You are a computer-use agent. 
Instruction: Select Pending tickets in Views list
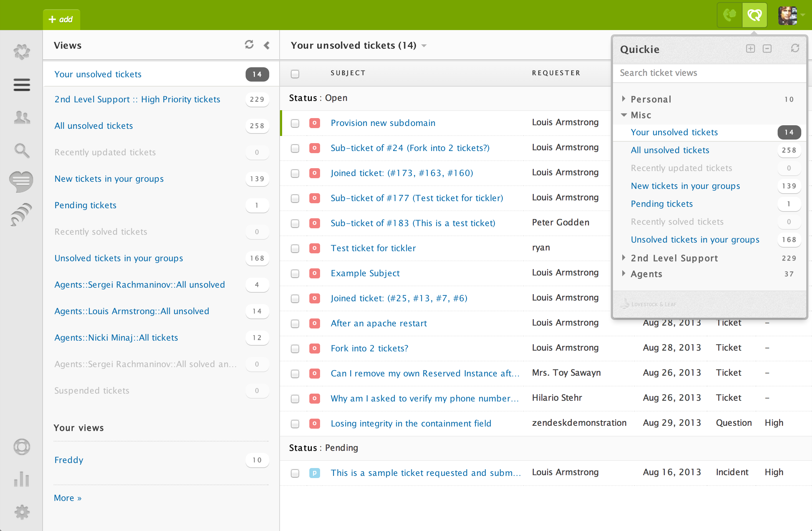coord(86,205)
